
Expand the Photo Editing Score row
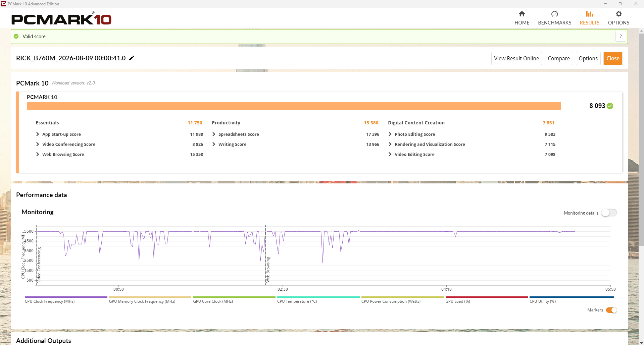[x=390, y=134]
